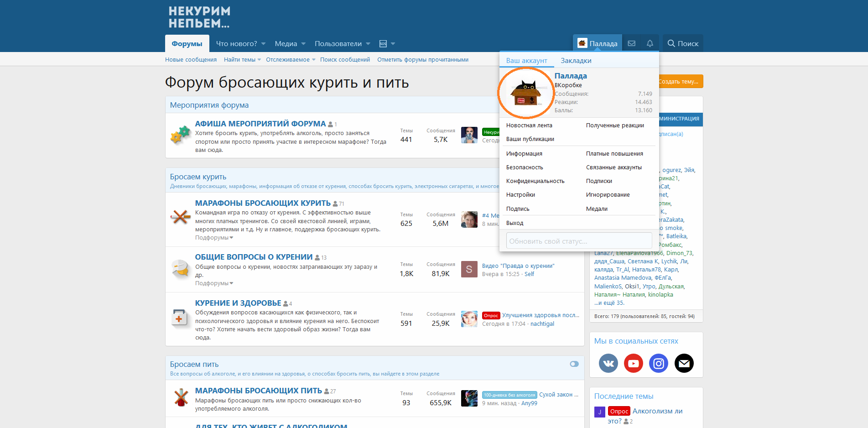
Task: Click the status update input field
Action: pyautogui.click(x=579, y=241)
